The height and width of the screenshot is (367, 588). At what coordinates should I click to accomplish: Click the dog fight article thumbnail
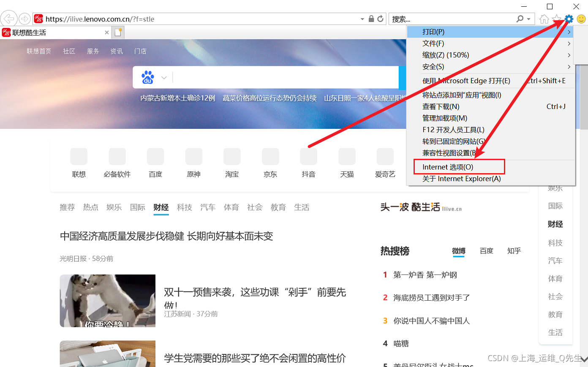point(107,301)
